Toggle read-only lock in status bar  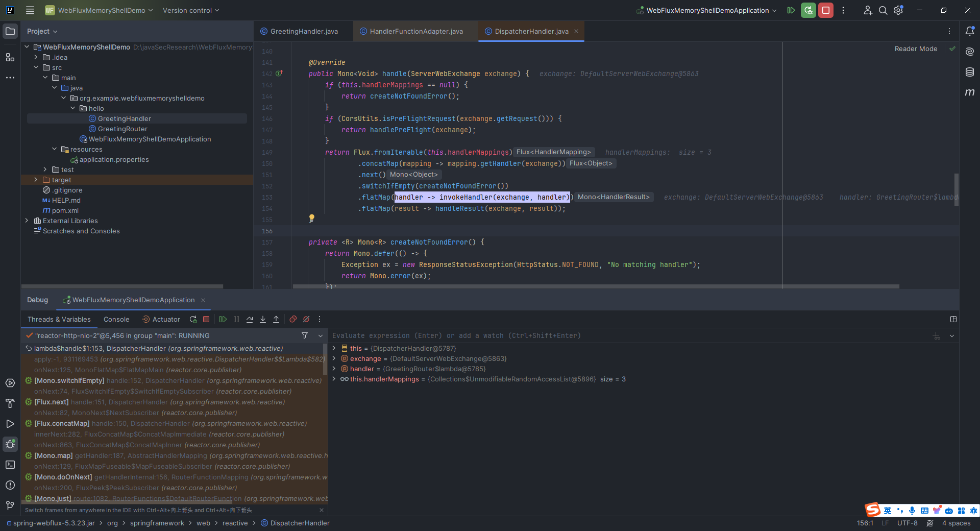tap(930, 523)
